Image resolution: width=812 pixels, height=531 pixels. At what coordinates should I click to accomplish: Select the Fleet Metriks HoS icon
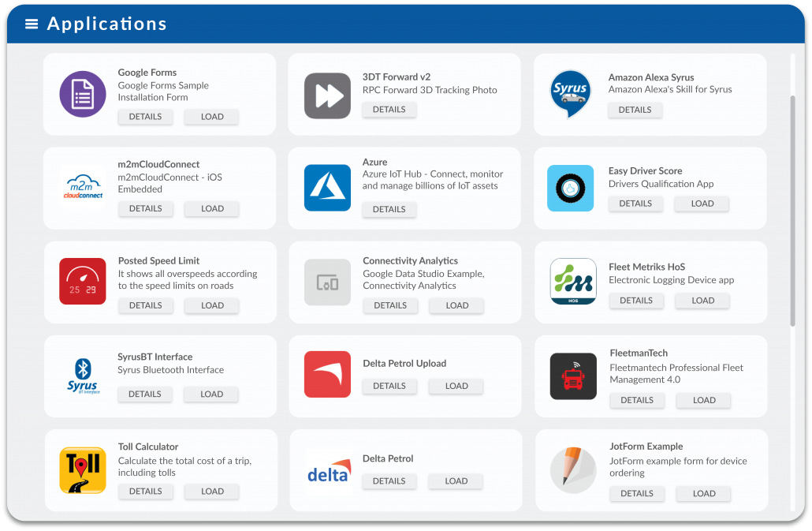coord(573,281)
